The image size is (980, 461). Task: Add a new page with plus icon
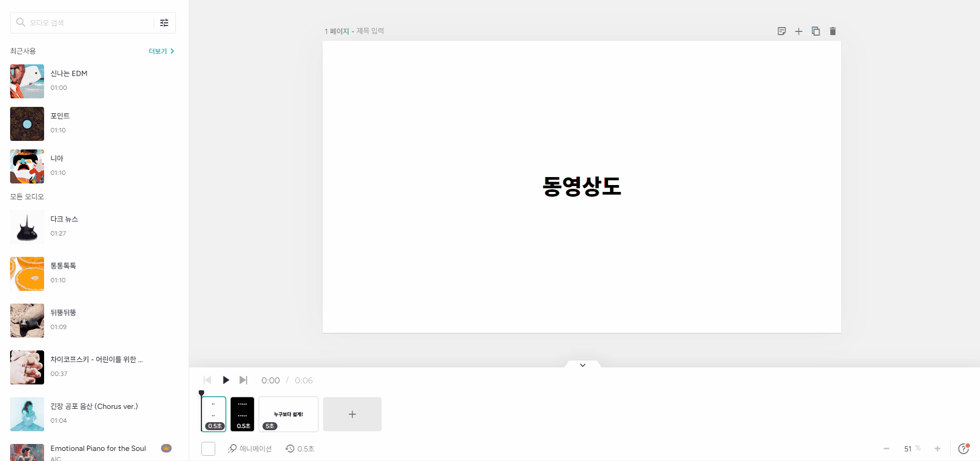coord(798,31)
